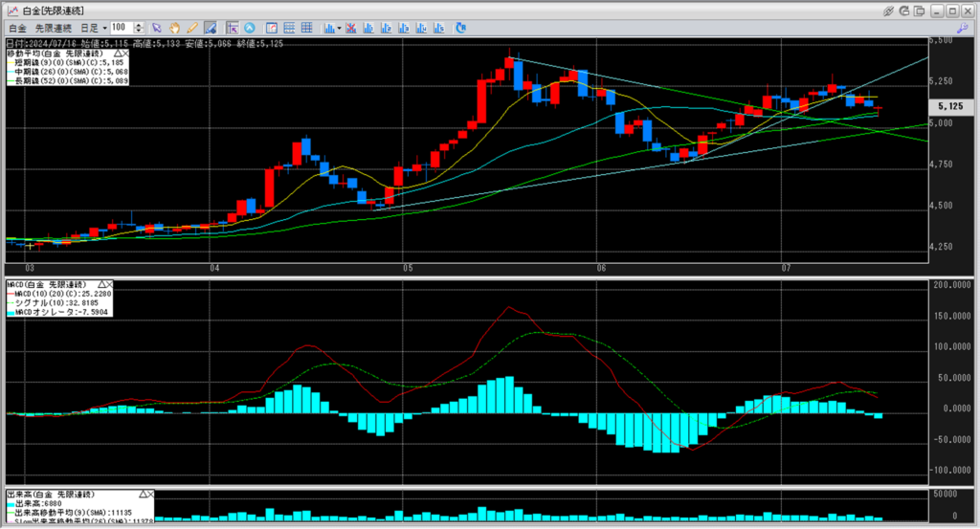The image size is (980, 529).
Task: Click the reload icon in title bar
Action: click(906, 10)
